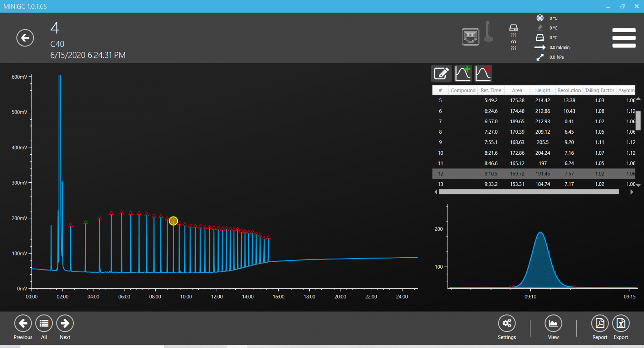The height and width of the screenshot is (348, 644).
Task: Open Settings
Action: point(507,323)
